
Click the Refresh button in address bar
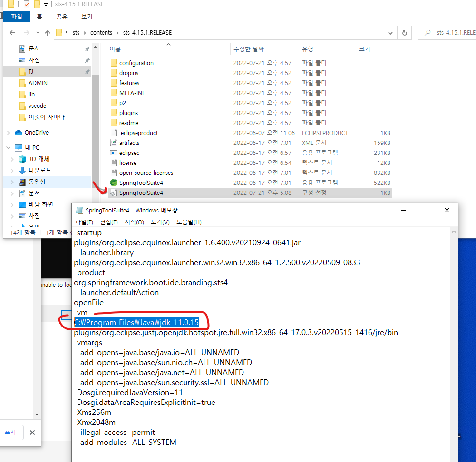[404, 33]
